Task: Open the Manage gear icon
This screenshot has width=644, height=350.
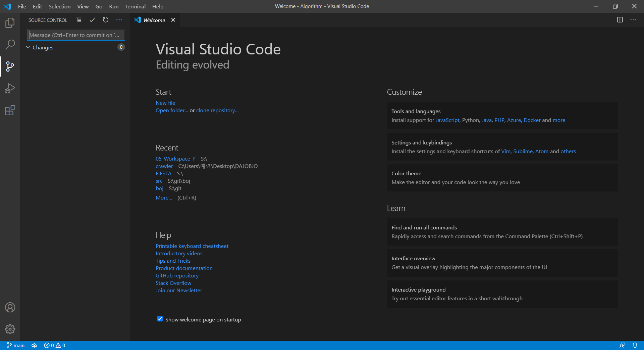Action: 10,329
